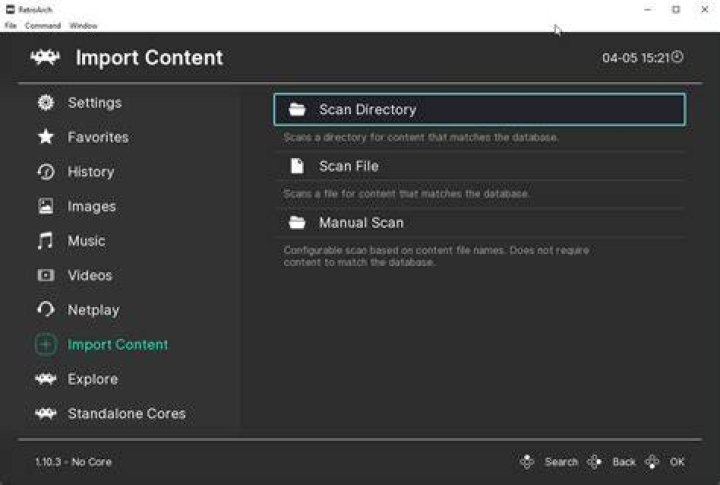The height and width of the screenshot is (485, 720).
Task: Open the Standalone Cores label
Action: click(127, 413)
